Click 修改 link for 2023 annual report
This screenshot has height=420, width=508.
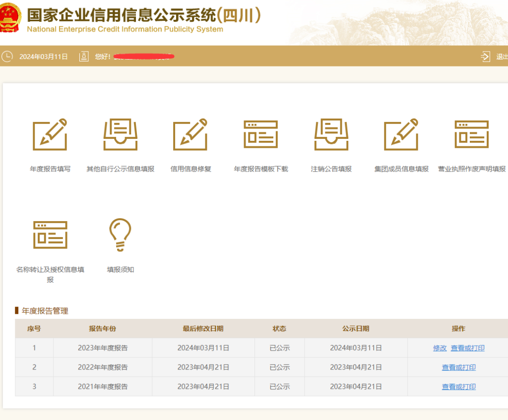[440, 348]
